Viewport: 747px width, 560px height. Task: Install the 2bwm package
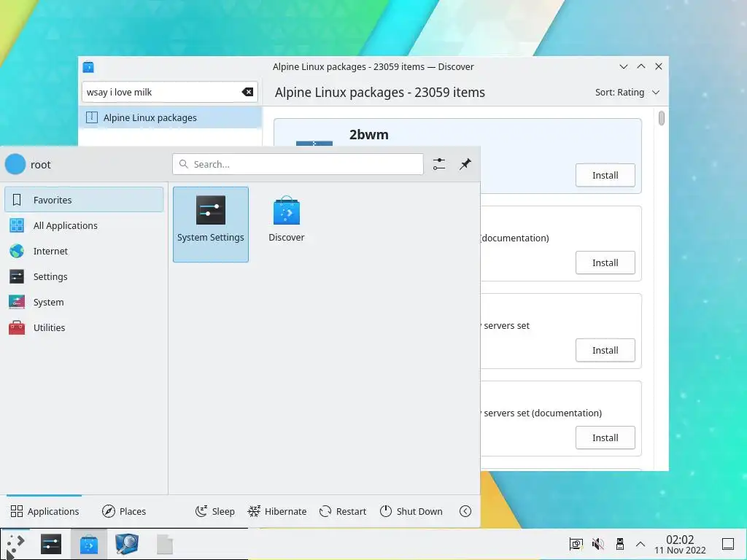605,175
